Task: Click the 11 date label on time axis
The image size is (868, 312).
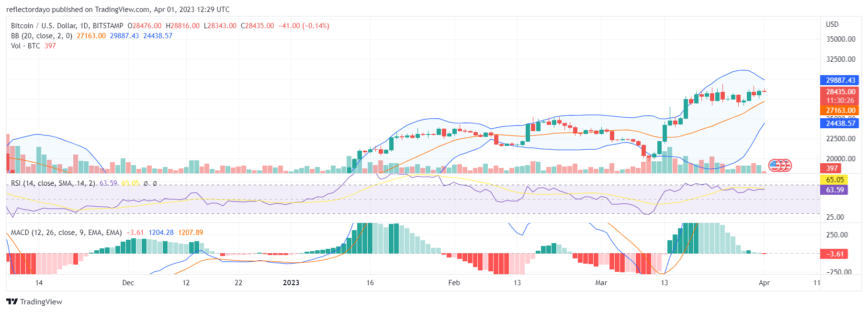Action: 817,283
